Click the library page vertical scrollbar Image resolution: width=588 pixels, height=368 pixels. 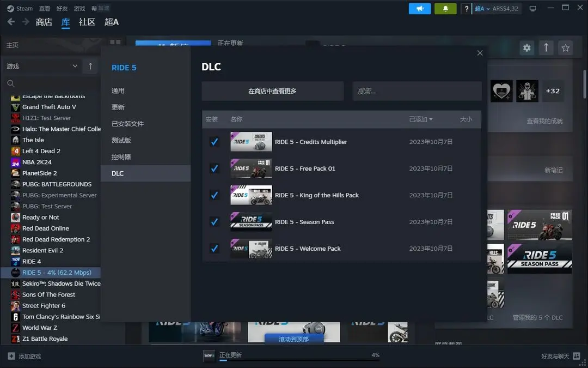(x=584, y=85)
